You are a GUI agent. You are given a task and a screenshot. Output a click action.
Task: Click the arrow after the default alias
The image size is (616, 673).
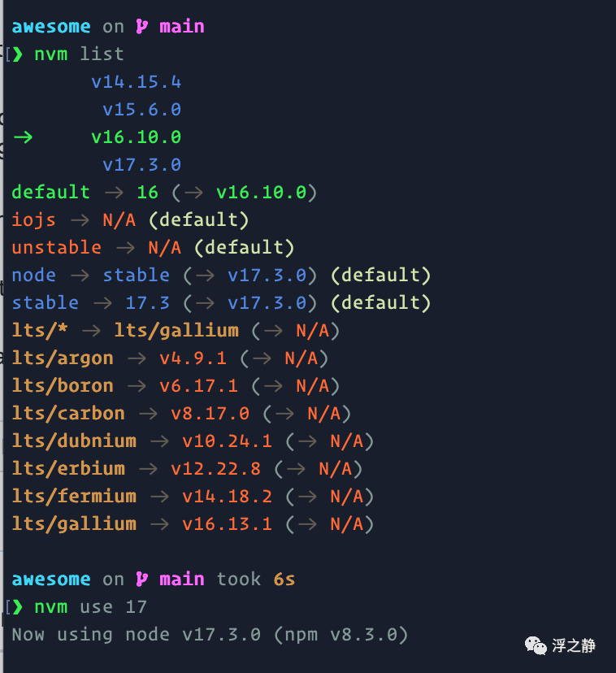[x=113, y=192]
